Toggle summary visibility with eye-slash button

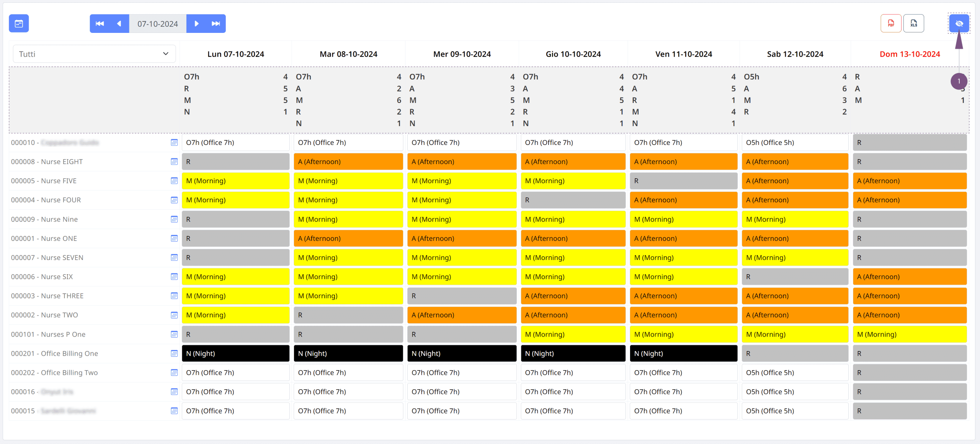click(959, 24)
